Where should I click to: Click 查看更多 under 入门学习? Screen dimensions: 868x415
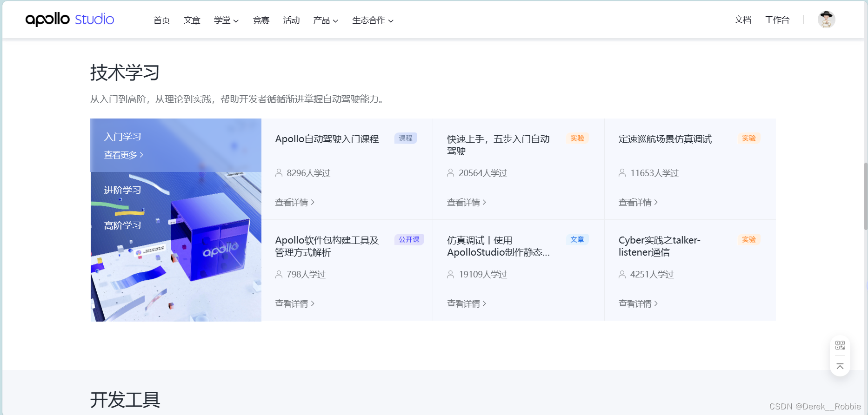point(124,155)
